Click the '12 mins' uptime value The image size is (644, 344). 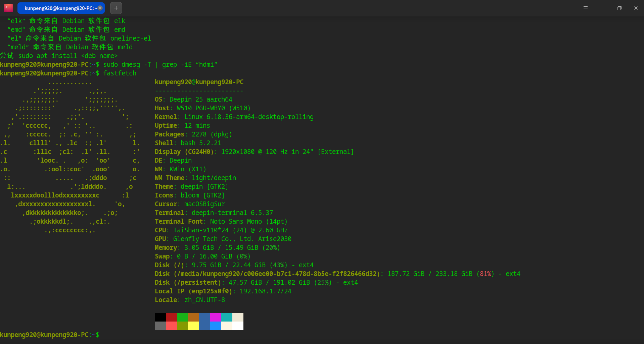[x=197, y=125]
